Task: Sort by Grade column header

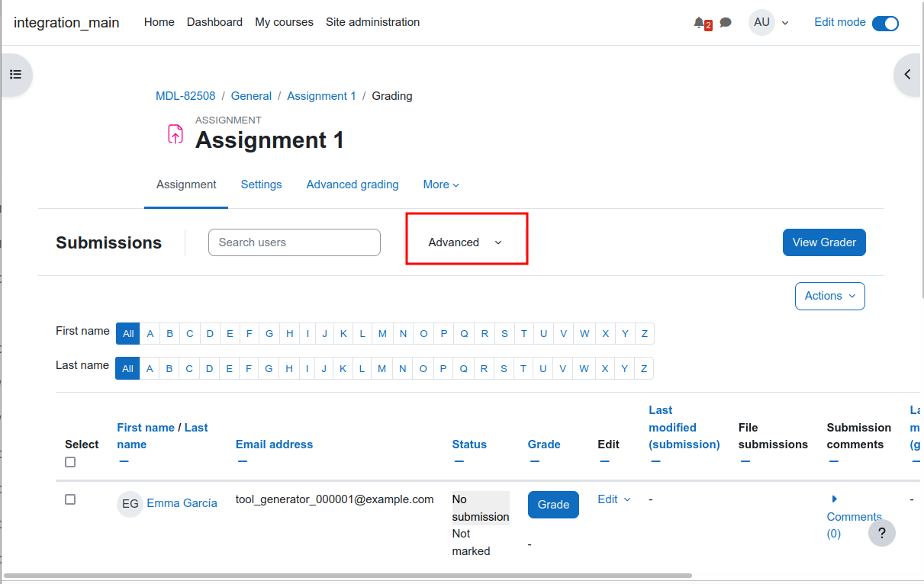Action: click(x=544, y=444)
